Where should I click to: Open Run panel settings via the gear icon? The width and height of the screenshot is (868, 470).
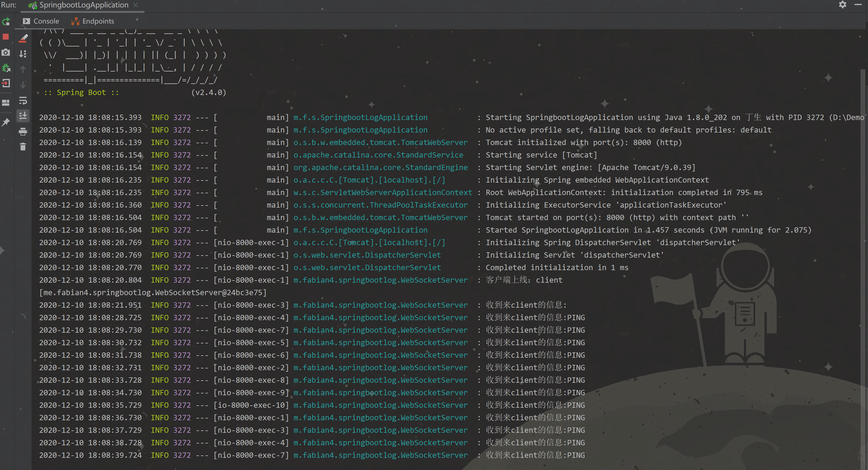pos(842,5)
